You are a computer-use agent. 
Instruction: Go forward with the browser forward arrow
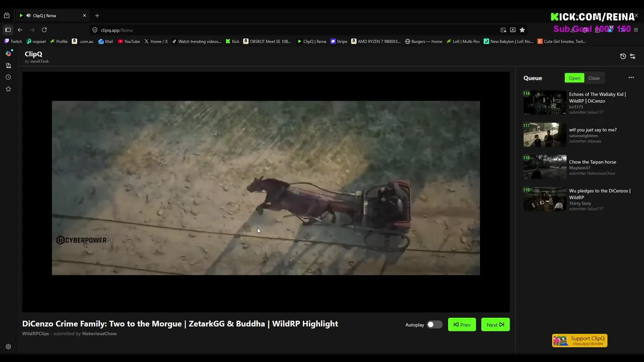tap(32, 30)
